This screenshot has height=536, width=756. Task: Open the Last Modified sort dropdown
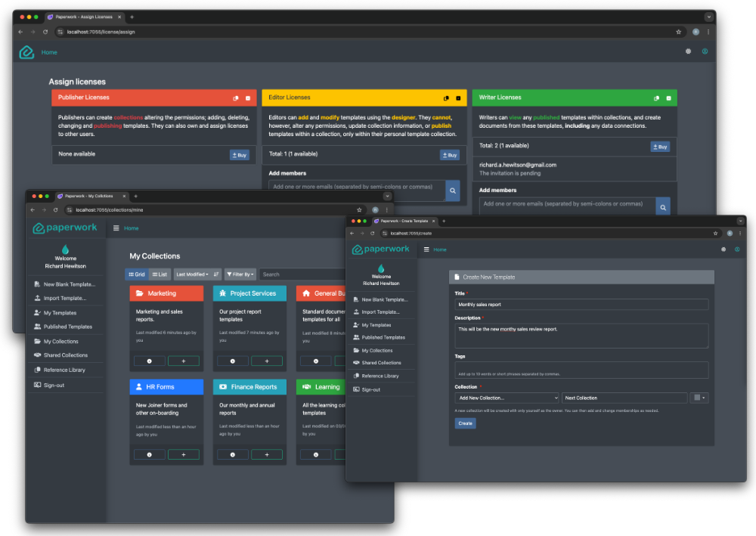coord(192,274)
